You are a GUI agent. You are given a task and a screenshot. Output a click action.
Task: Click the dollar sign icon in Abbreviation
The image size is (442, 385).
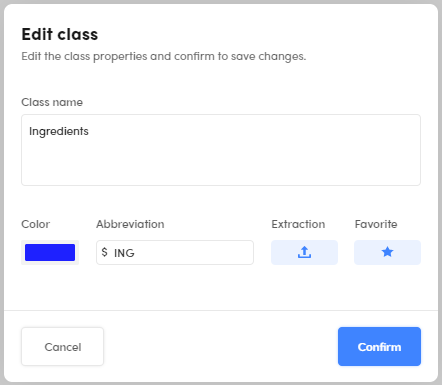pyautogui.click(x=105, y=252)
